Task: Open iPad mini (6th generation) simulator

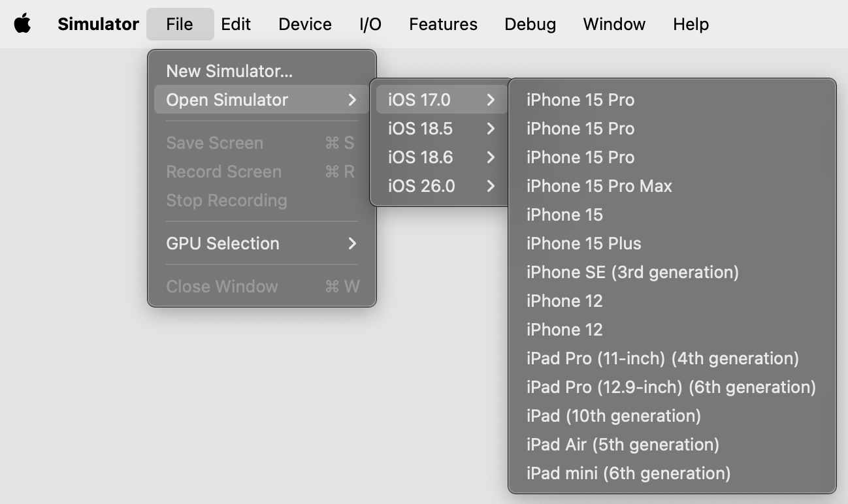Action: pyautogui.click(x=628, y=473)
